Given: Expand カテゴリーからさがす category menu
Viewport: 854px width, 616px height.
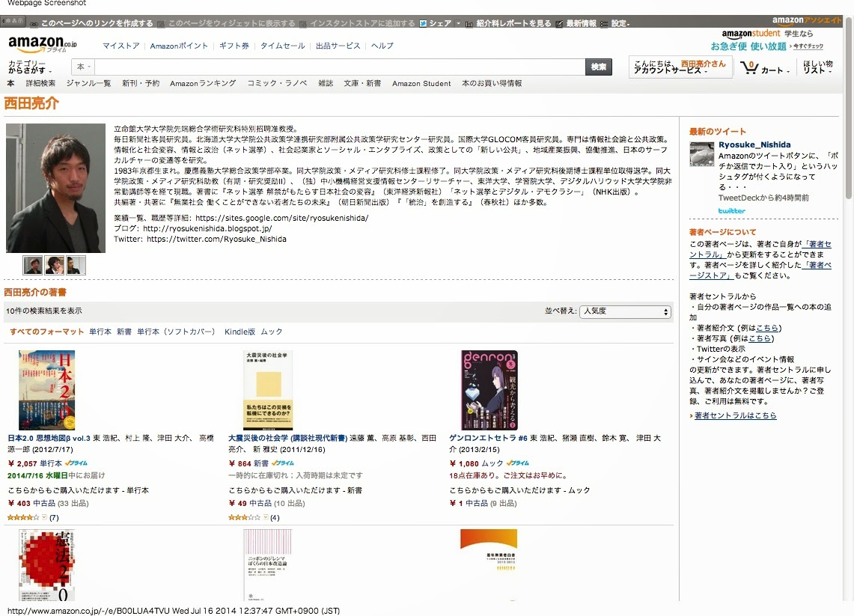Looking at the screenshot, I should pyautogui.click(x=30, y=67).
